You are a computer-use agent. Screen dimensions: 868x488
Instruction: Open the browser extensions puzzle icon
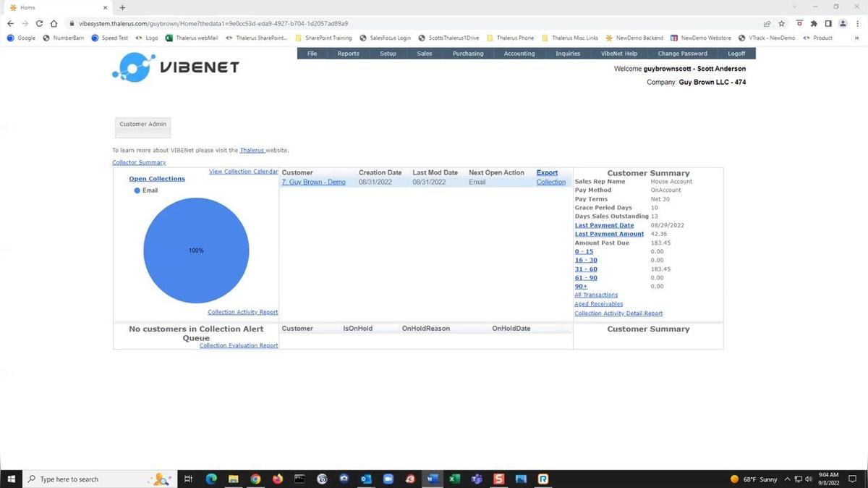814,23
